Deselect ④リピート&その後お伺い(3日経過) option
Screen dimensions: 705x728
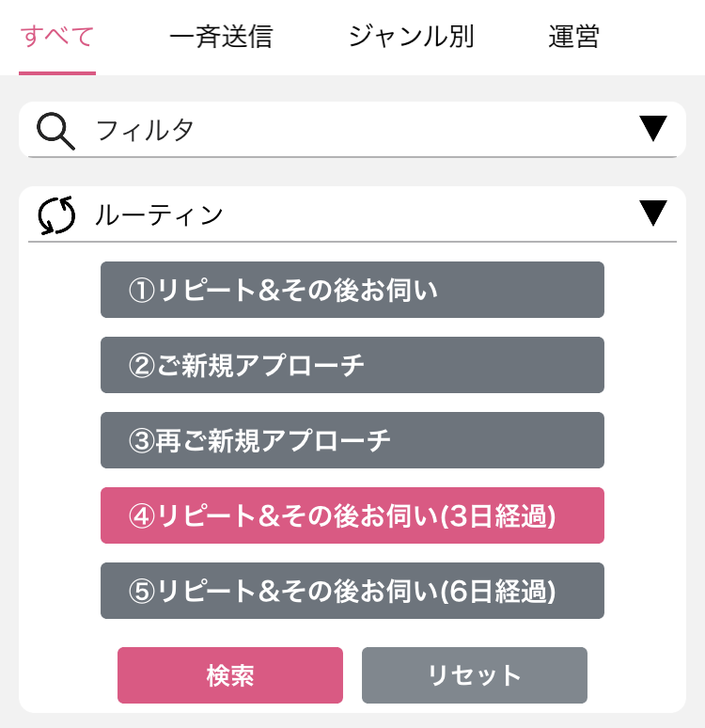pyautogui.click(x=352, y=515)
